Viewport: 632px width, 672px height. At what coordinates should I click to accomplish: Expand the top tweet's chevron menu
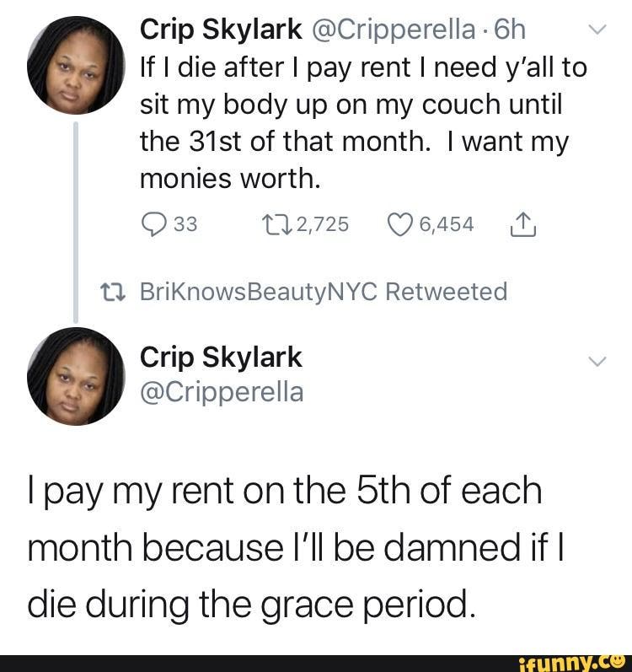pyautogui.click(x=595, y=32)
